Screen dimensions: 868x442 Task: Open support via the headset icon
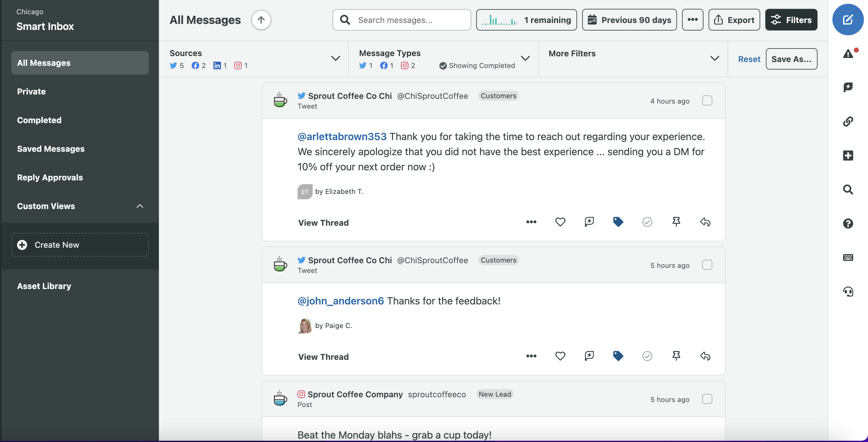(x=848, y=292)
